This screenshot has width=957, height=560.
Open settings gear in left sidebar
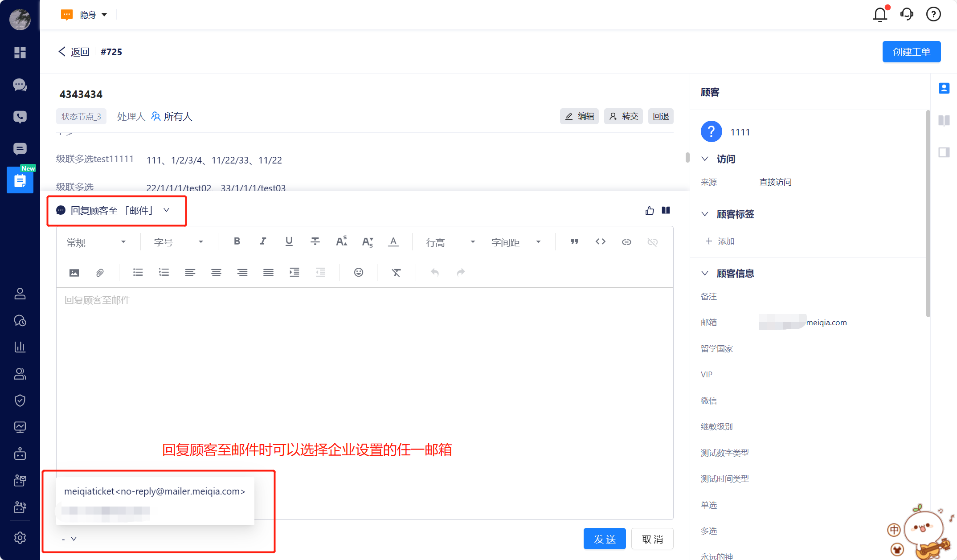point(20,537)
